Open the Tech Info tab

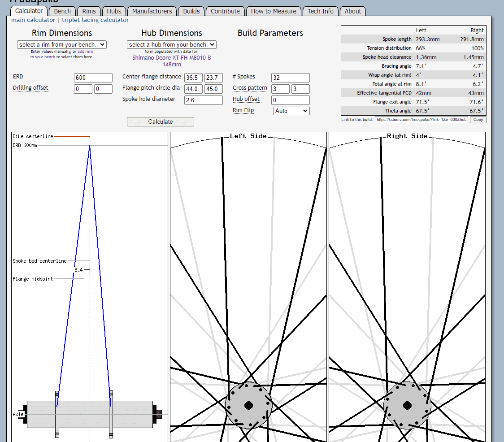point(320,11)
